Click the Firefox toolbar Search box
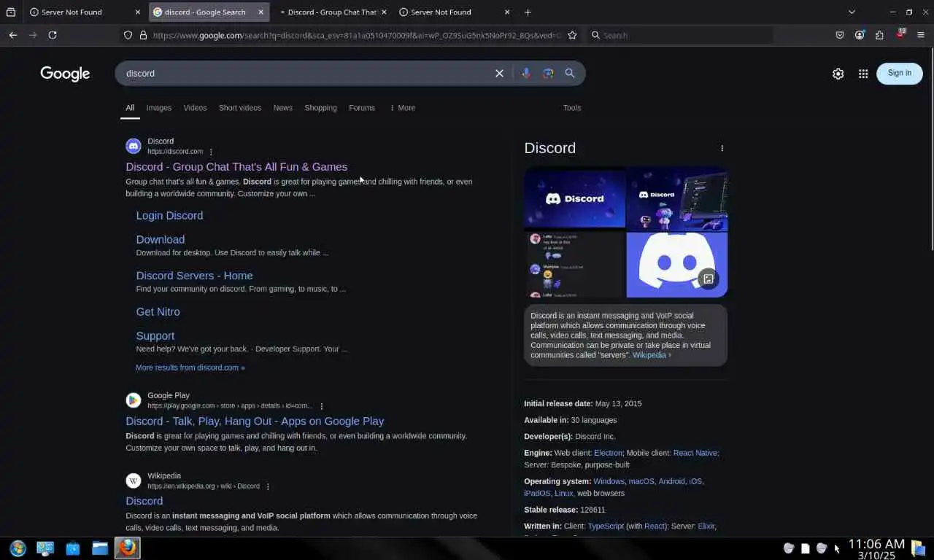Screen dimensions: 934x560 680,35
